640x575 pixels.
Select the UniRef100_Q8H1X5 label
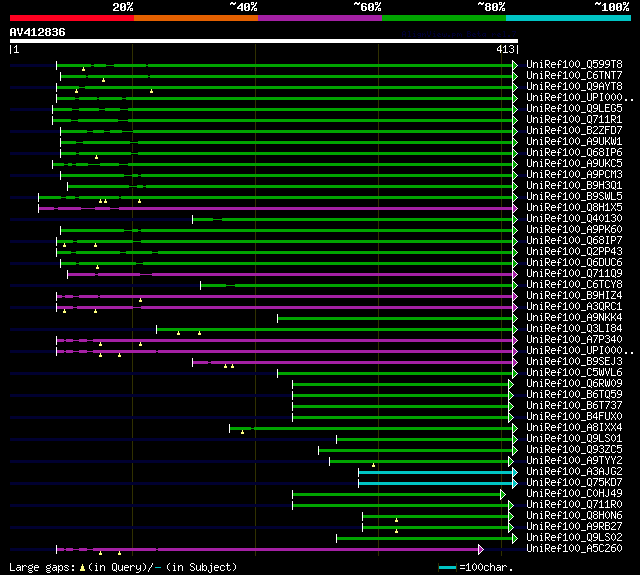pos(574,208)
